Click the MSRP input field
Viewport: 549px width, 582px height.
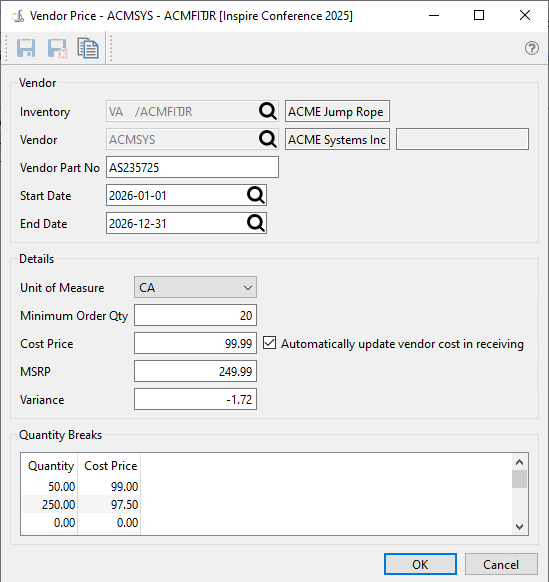point(195,371)
